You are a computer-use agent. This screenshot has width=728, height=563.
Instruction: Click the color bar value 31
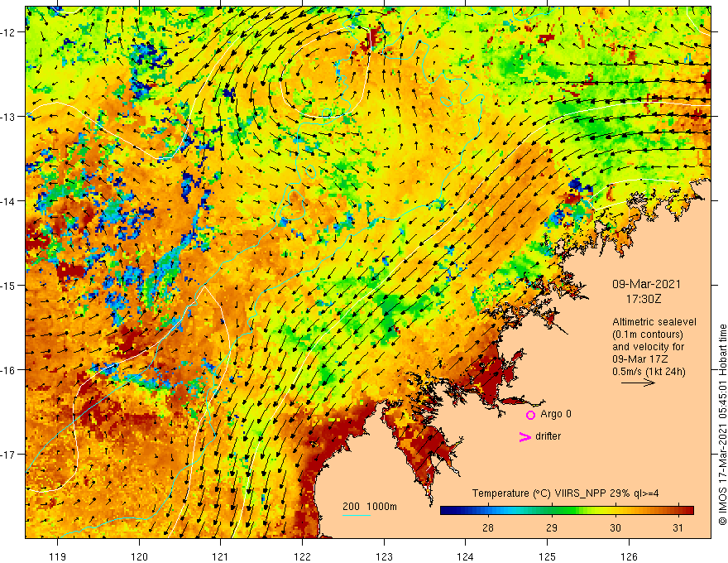678,527
